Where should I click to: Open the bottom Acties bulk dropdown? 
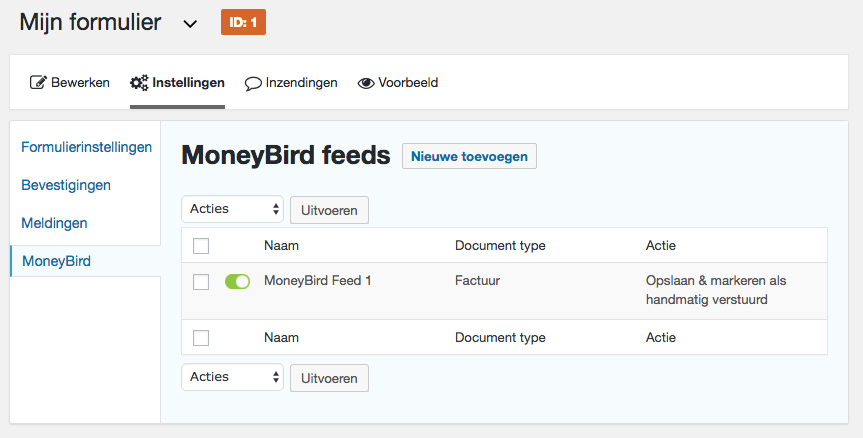point(232,378)
